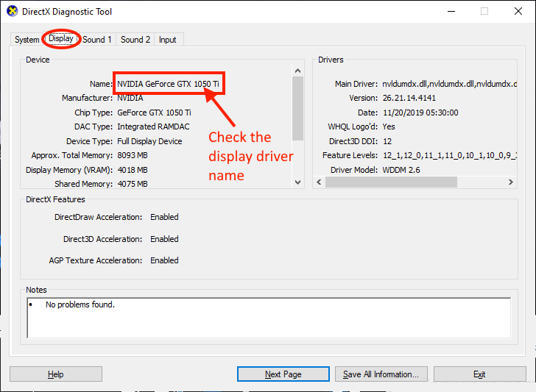536x392 pixels.
Task: Click the Feature Levels value 12_1,12_0
Action: tap(450, 155)
